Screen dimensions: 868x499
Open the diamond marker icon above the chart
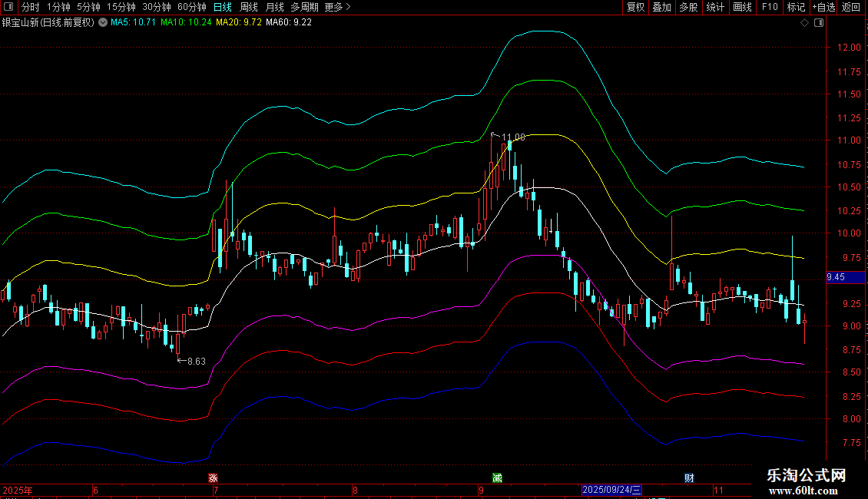click(805, 23)
